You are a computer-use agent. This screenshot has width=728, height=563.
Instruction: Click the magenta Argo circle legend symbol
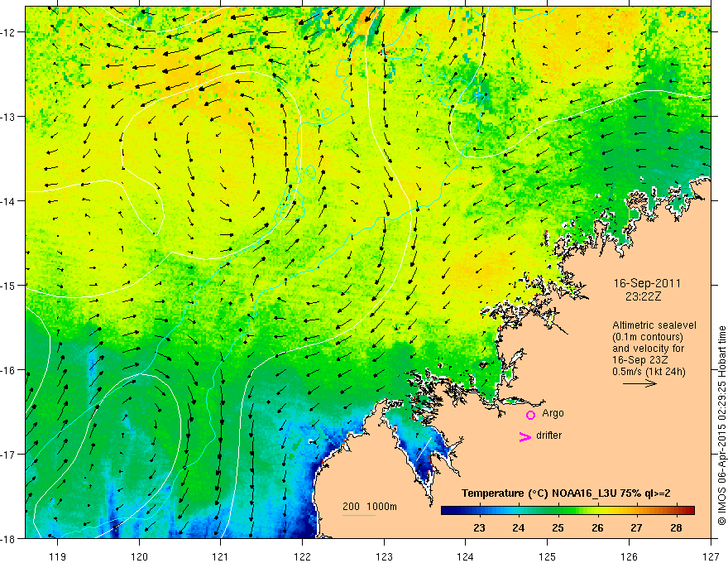coord(530,415)
